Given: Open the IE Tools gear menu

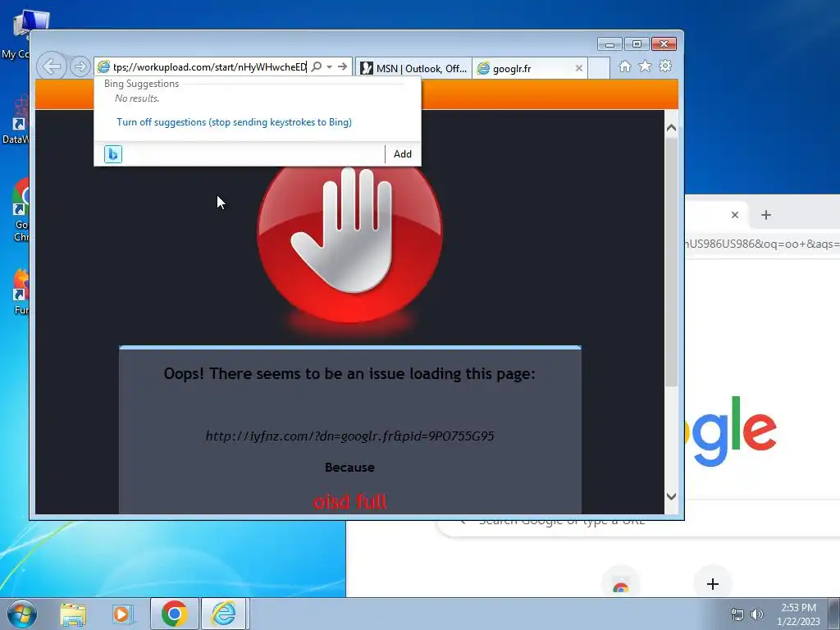Looking at the screenshot, I should 665,66.
